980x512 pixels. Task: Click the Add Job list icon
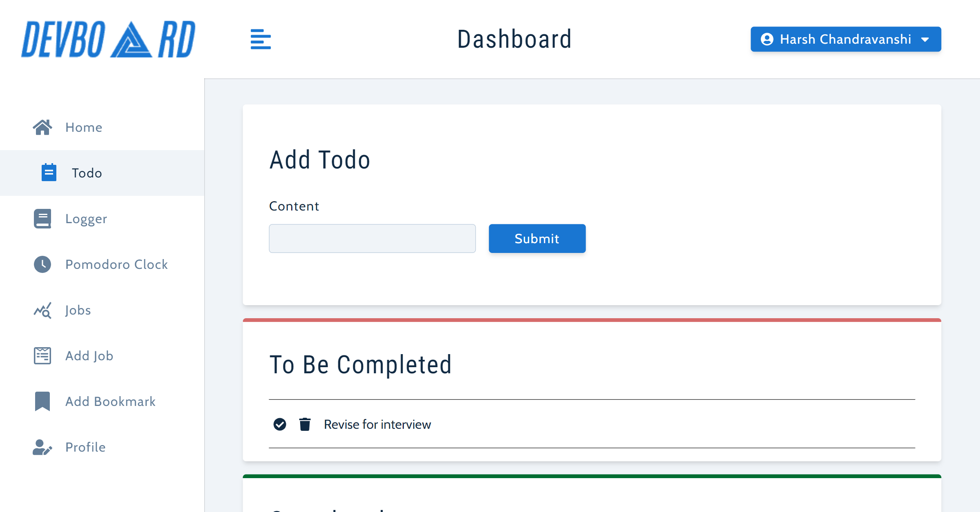point(42,356)
